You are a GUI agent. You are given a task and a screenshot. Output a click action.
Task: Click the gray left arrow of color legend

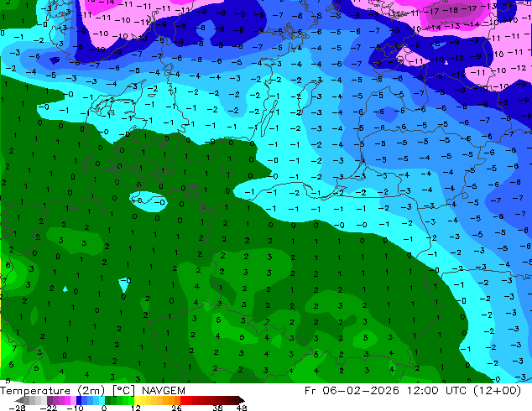[x=18, y=400]
